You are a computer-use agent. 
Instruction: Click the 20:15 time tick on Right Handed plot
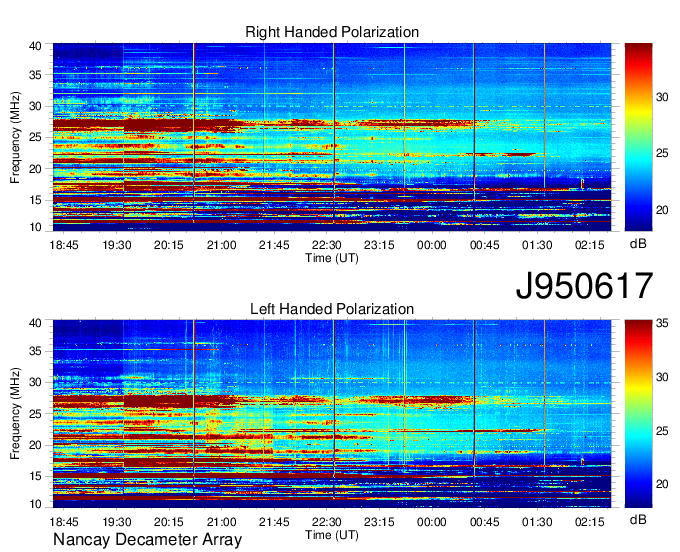(x=169, y=245)
